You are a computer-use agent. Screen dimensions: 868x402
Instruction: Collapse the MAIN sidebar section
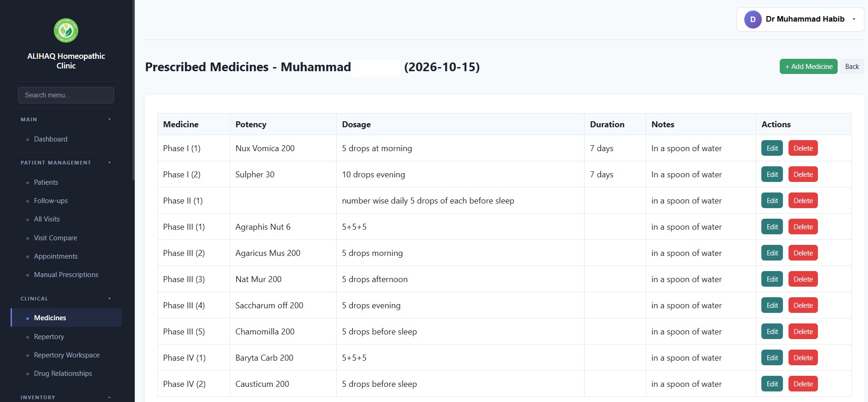pyautogui.click(x=66, y=119)
